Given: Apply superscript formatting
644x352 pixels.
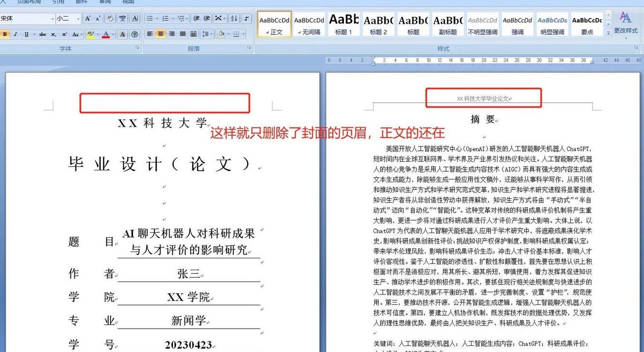Looking at the screenshot, I should [64, 34].
